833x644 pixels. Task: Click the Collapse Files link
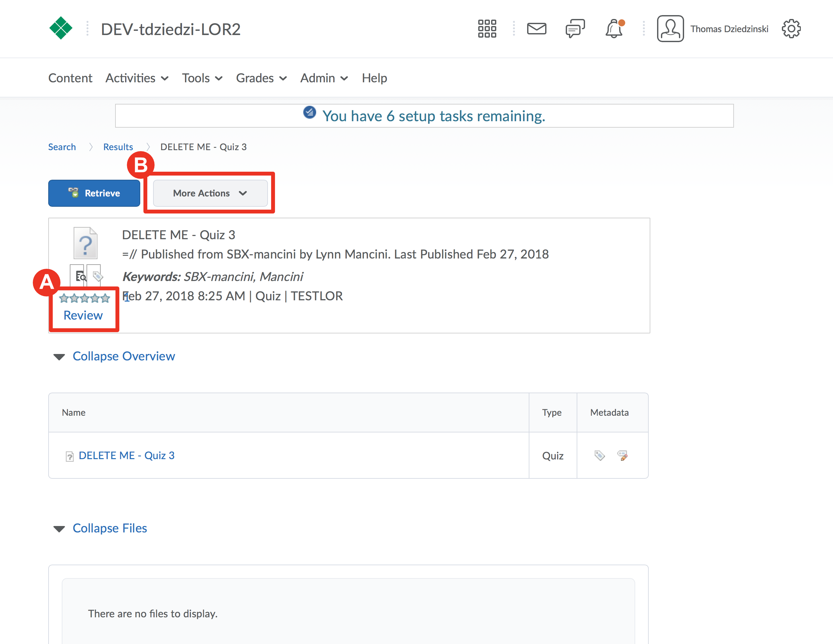click(x=110, y=528)
